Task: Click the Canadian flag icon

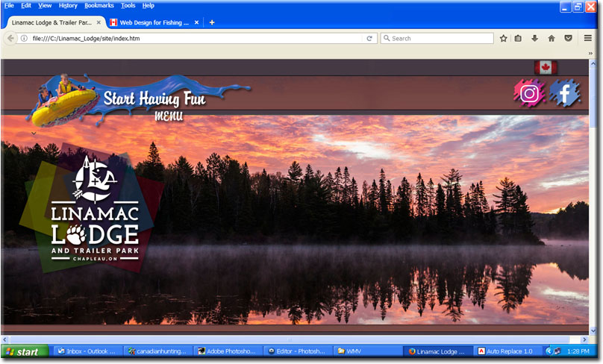Action: pyautogui.click(x=546, y=68)
